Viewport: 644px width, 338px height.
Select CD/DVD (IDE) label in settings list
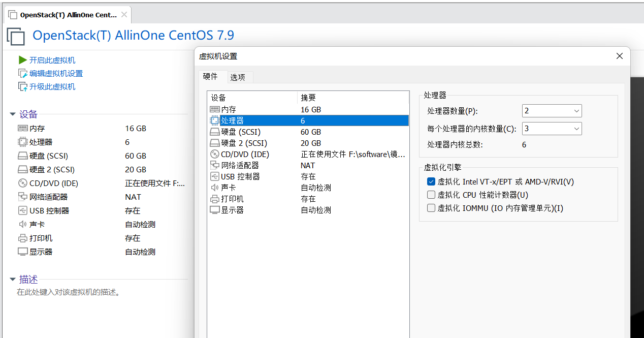[245, 155]
